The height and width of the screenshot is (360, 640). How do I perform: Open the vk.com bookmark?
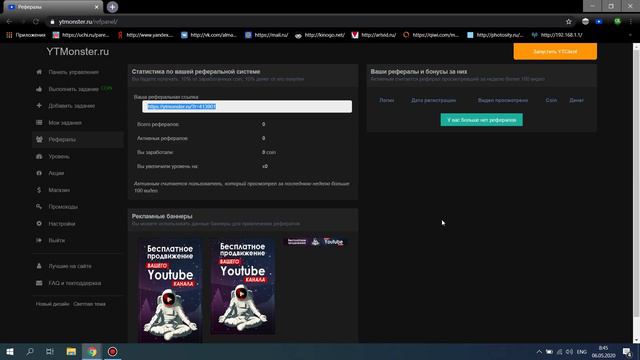209,35
